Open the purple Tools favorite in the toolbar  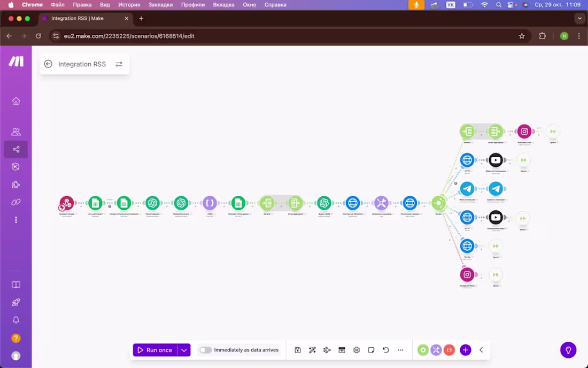tap(436, 350)
